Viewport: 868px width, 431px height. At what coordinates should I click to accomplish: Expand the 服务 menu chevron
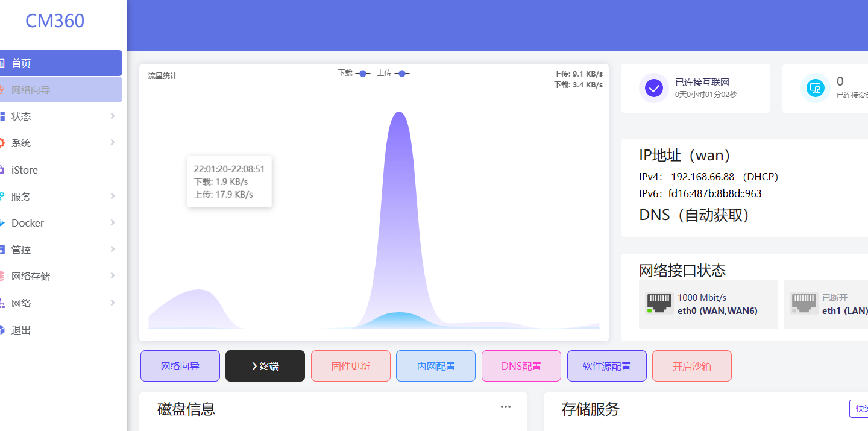click(x=112, y=196)
